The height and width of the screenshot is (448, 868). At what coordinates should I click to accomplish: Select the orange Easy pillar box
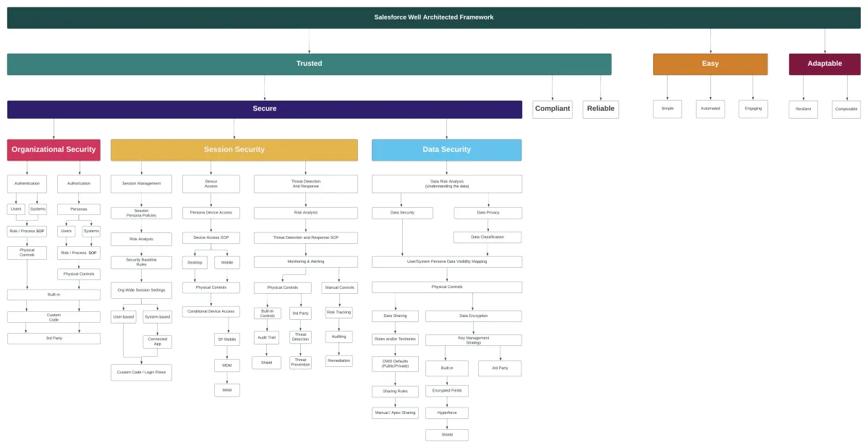[x=710, y=64]
